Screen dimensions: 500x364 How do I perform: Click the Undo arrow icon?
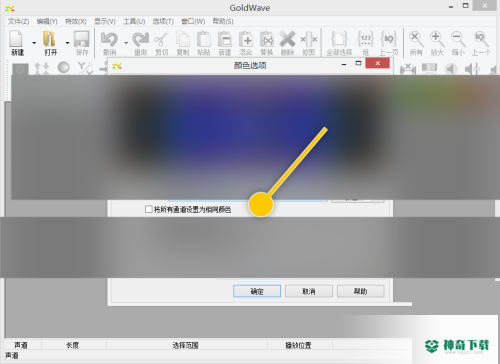[x=109, y=39]
